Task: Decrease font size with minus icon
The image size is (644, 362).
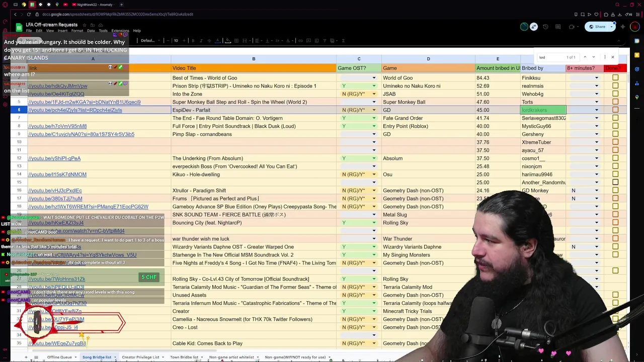Action: (x=168, y=41)
